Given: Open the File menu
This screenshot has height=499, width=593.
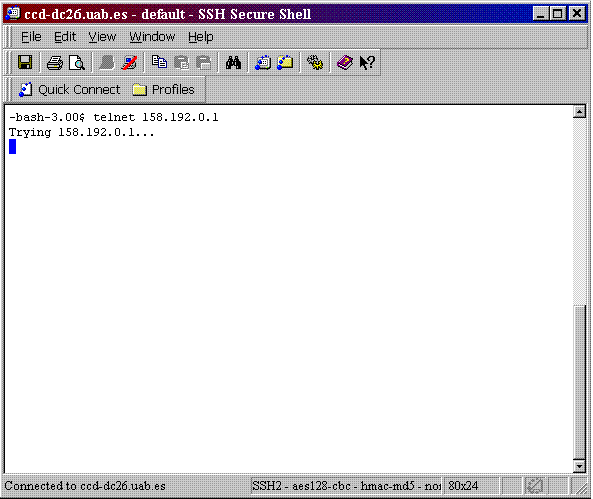Looking at the screenshot, I should [x=31, y=37].
